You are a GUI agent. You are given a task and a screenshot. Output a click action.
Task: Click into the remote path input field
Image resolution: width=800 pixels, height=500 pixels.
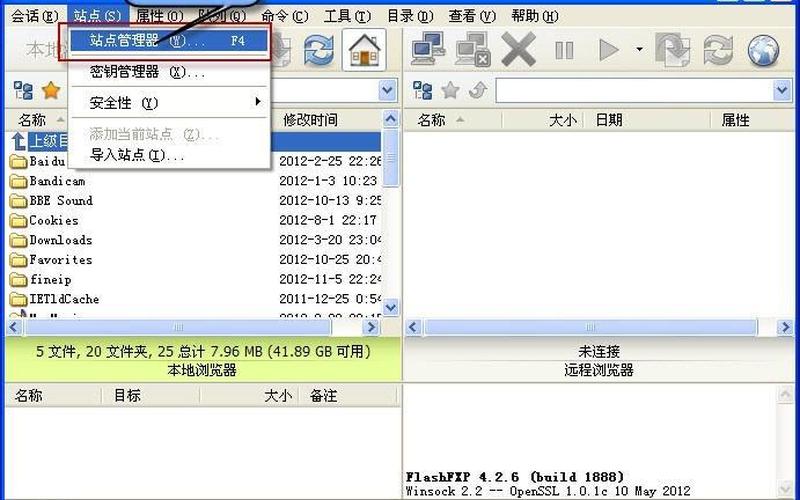pyautogui.click(x=634, y=90)
